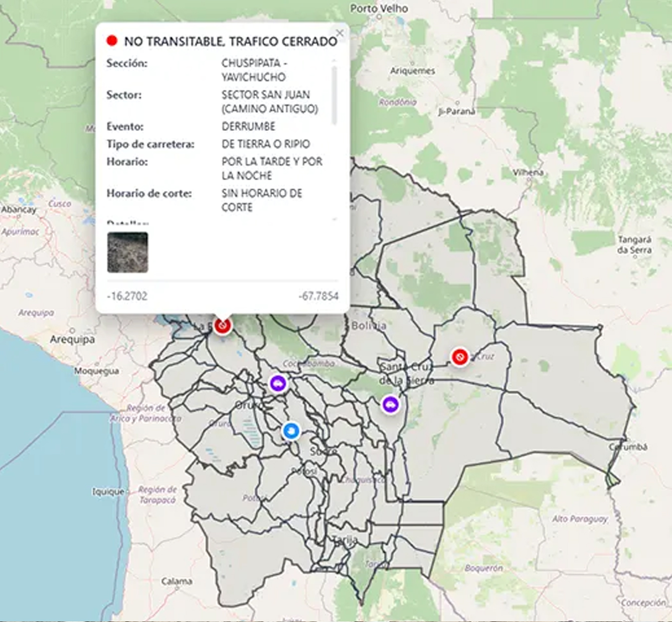Click the Iquique city label on coast

pyautogui.click(x=108, y=492)
